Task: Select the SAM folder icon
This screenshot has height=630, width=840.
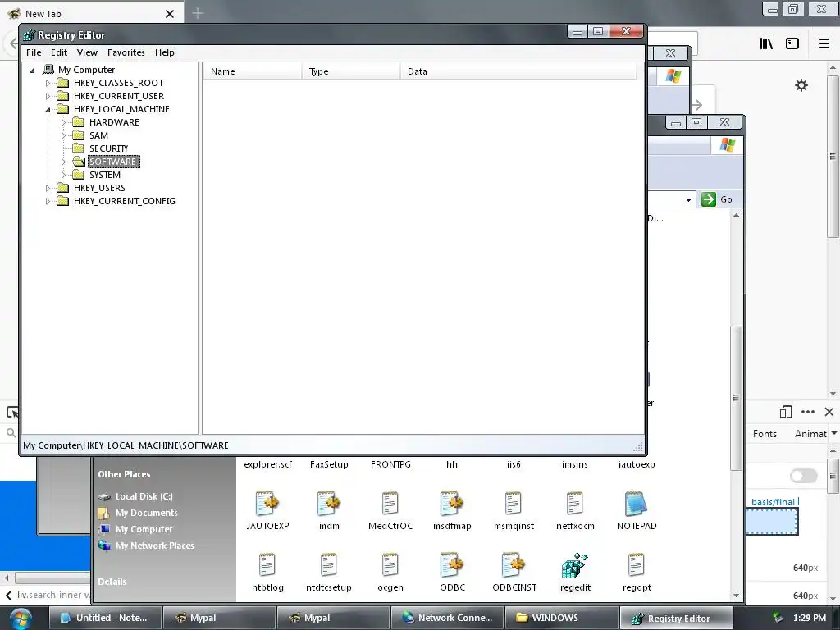Action: click(x=78, y=135)
